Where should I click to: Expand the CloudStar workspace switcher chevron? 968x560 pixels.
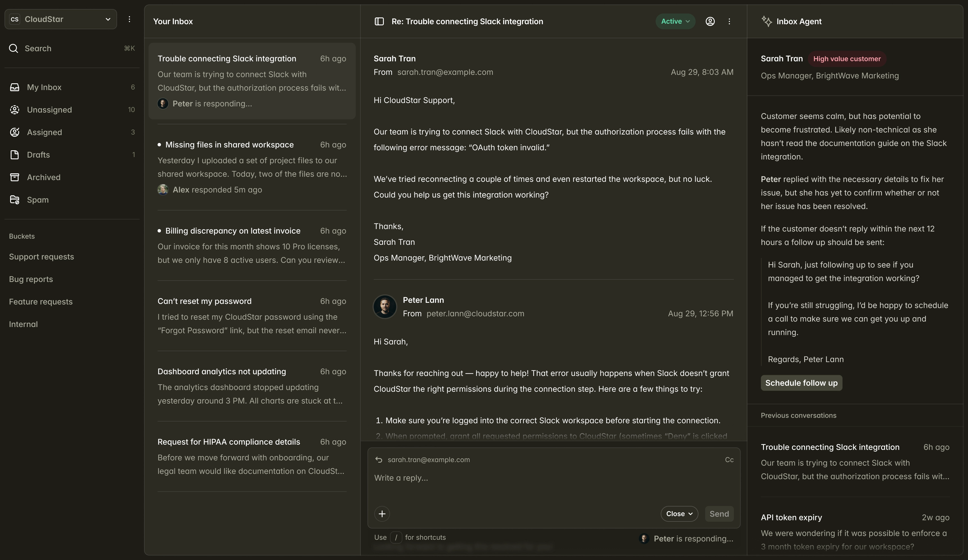coord(108,19)
